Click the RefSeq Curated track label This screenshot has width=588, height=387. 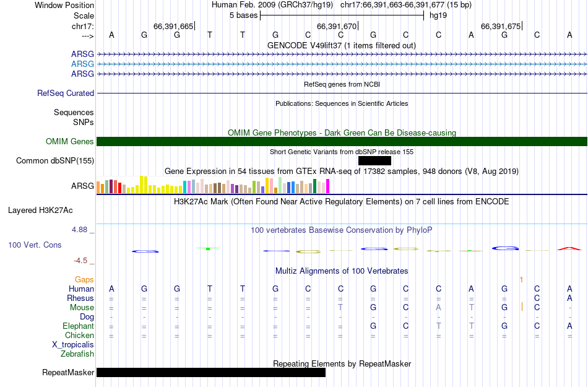tap(65, 93)
